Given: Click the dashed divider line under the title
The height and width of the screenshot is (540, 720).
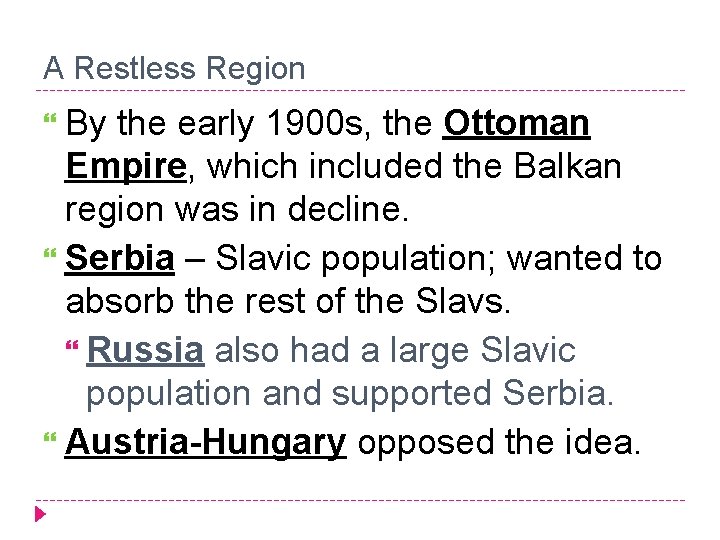Looking at the screenshot, I should pos(360,90).
